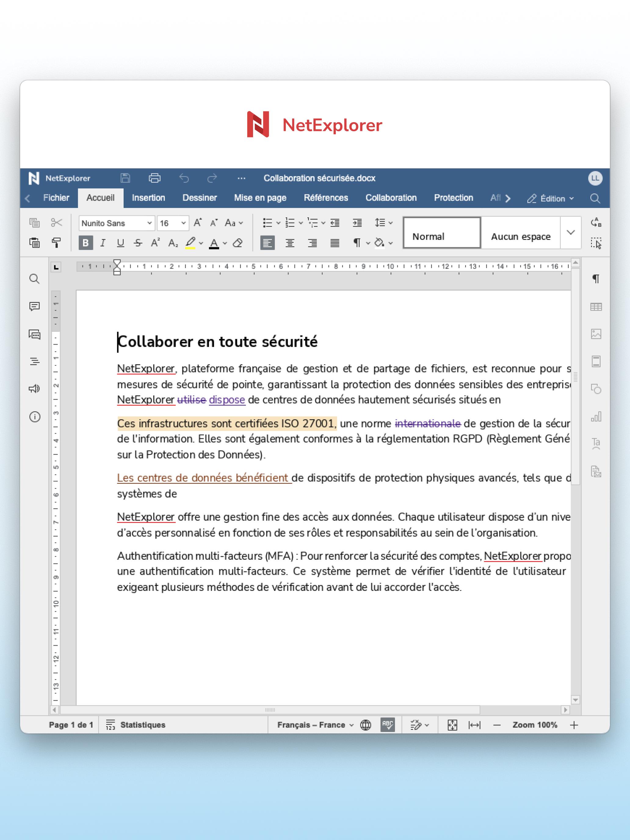Open Statistiques word count
Image resolution: width=630 pixels, height=840 pixels.
tap(136, 725)
